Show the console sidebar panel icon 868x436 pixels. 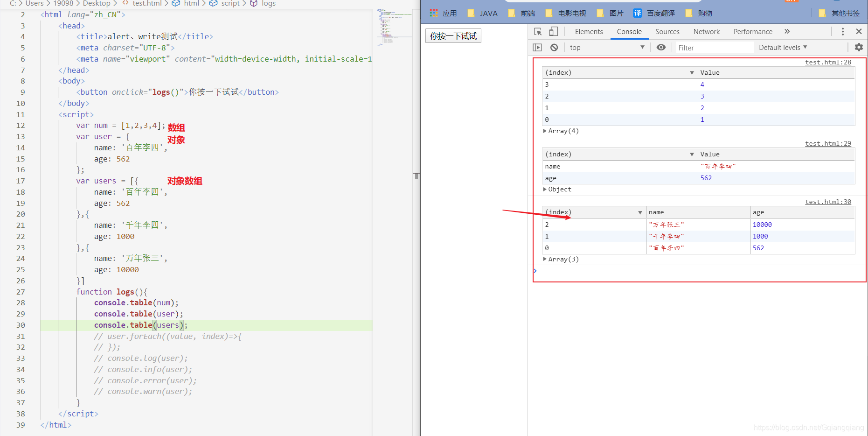click(x=537, y=47)
